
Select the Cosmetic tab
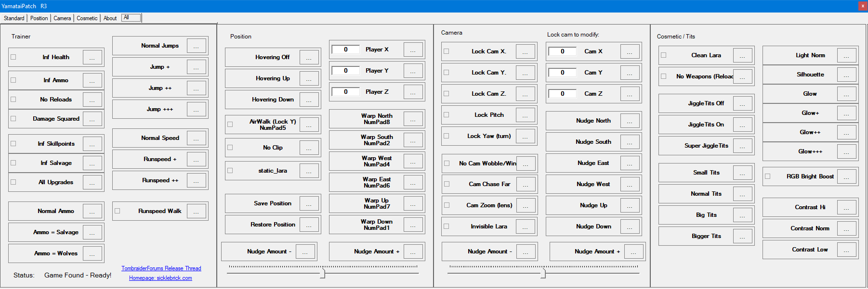coord(87,18)
